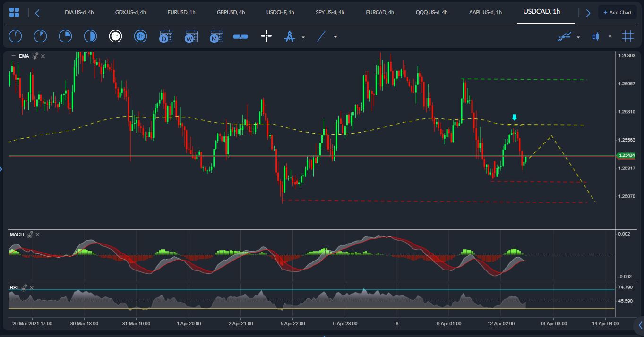Show later chart tabs with right chevron

tap(588, 13)
